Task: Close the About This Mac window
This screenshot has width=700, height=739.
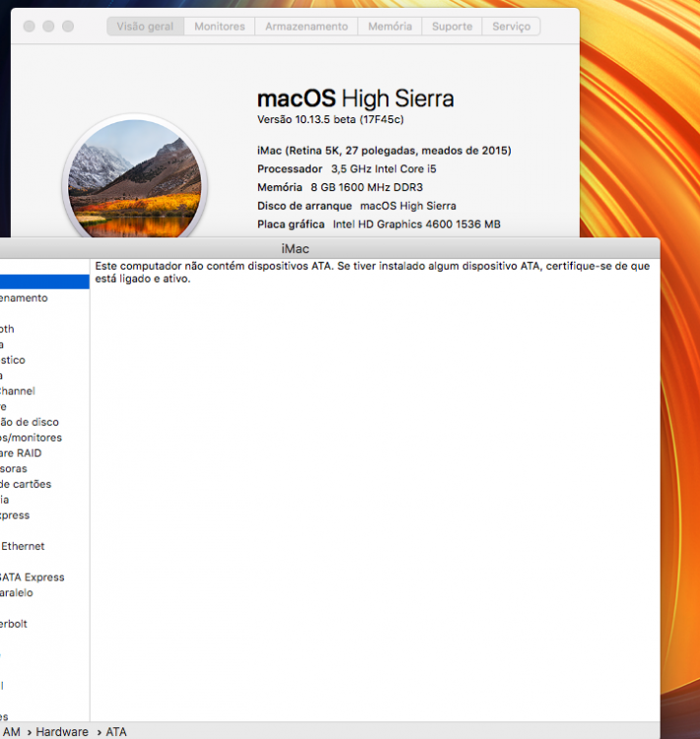Action: [30, 27]
